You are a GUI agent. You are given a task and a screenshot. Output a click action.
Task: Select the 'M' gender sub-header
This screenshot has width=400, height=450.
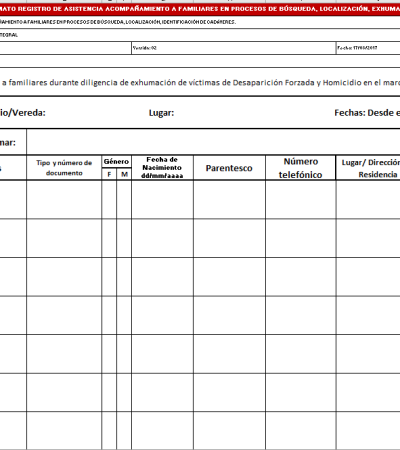[x=124, y=174]
